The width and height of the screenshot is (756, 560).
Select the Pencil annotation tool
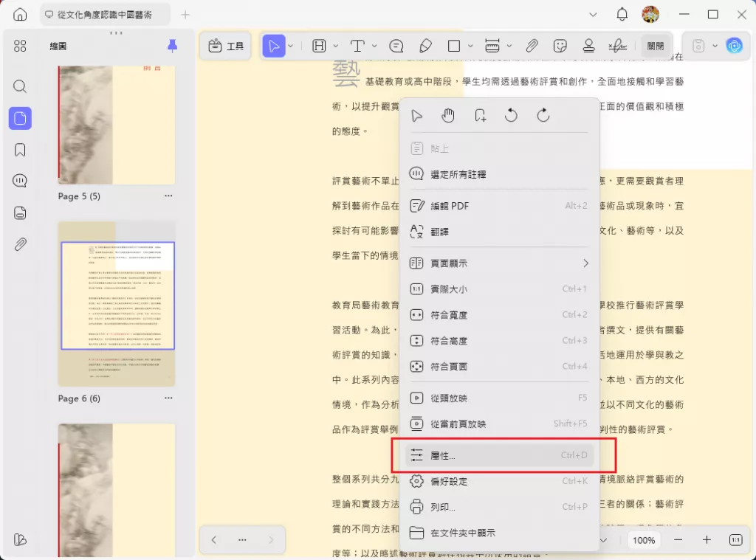coord(425,45)
